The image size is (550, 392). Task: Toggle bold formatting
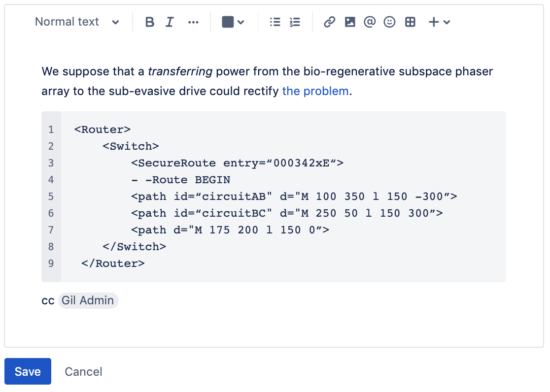[150, 22]
